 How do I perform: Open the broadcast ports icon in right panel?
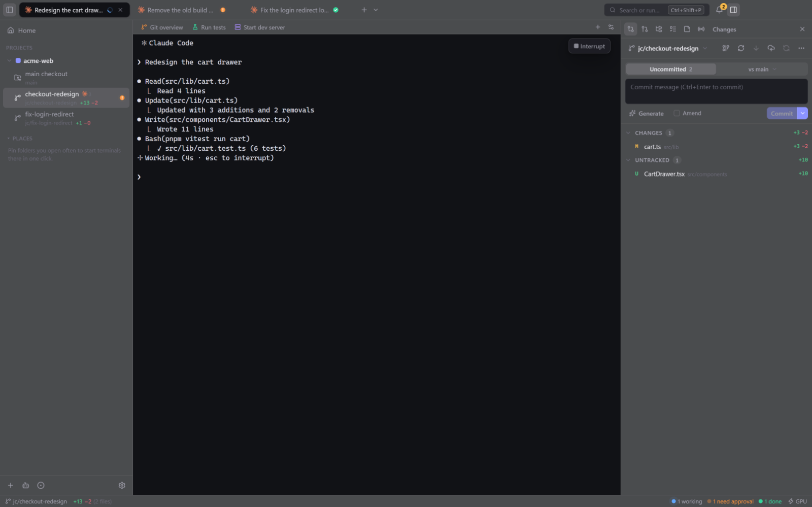[701, 29]
